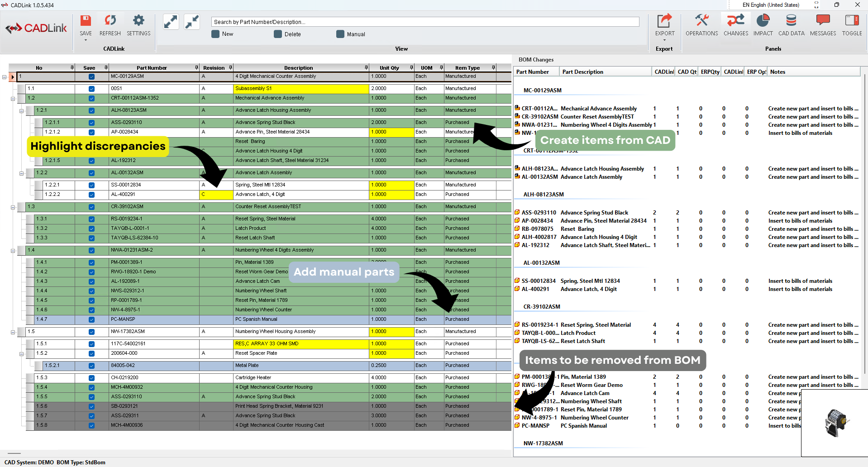Open the Settings gear

(x=138, y=21)
